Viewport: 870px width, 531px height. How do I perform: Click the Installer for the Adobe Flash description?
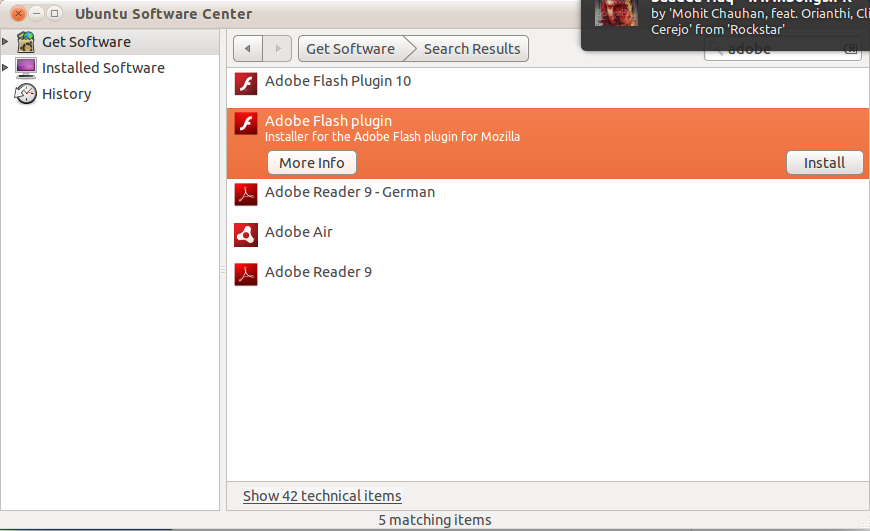pos(392,136)
